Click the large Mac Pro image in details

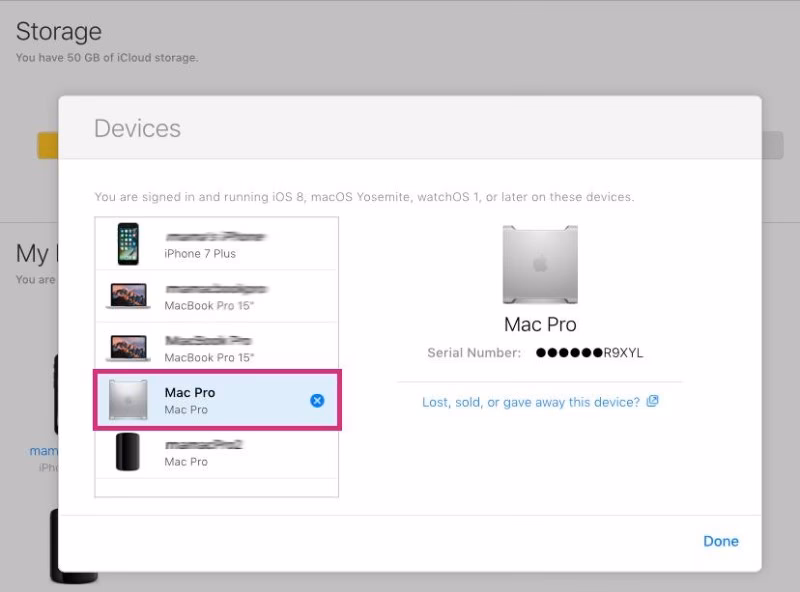pos(539,265)
